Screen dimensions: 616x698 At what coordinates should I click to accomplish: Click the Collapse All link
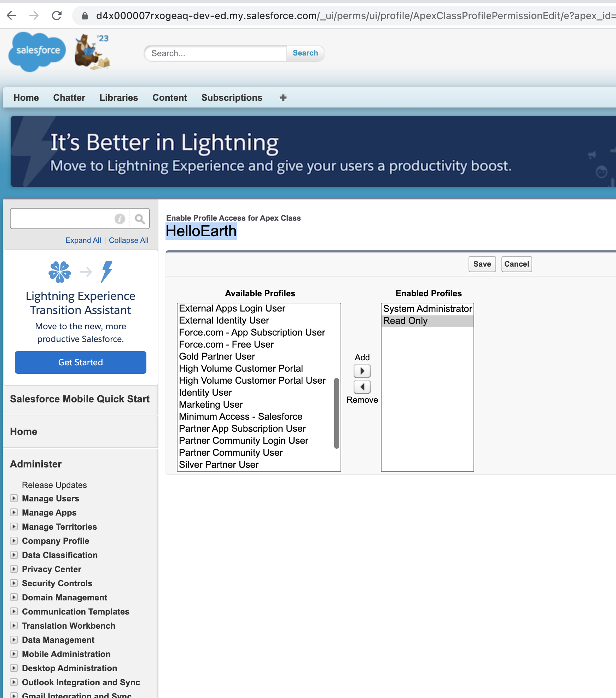click(129, 240)
